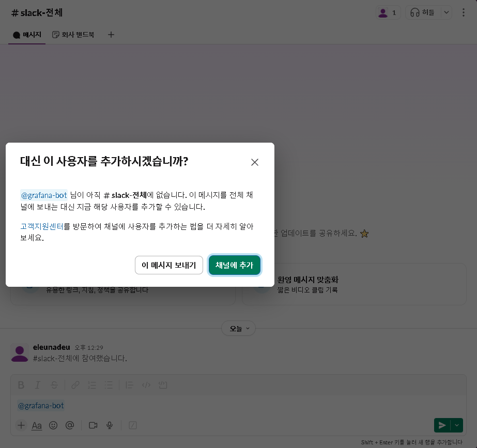Open the more actions kebab menu

464,13
